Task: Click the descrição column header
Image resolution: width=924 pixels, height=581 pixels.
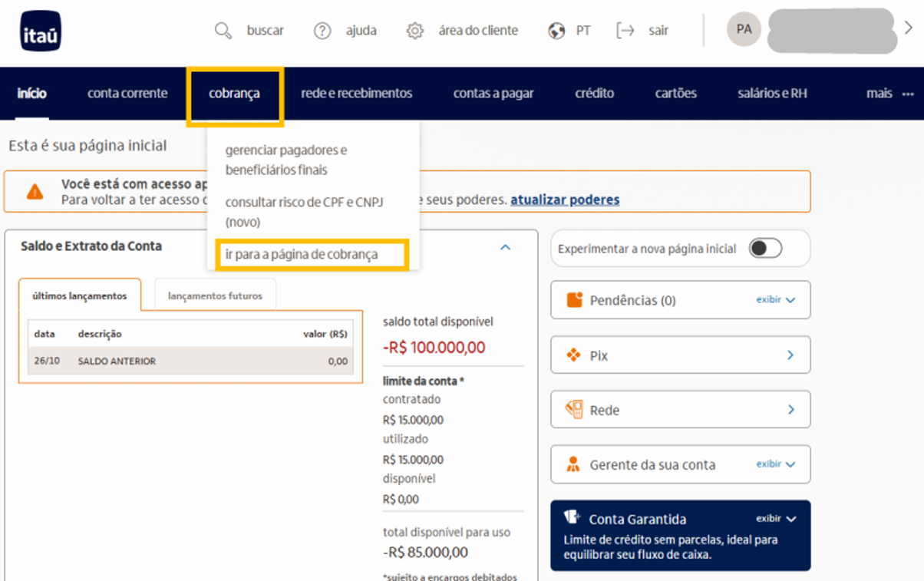Action: [100, 335]
